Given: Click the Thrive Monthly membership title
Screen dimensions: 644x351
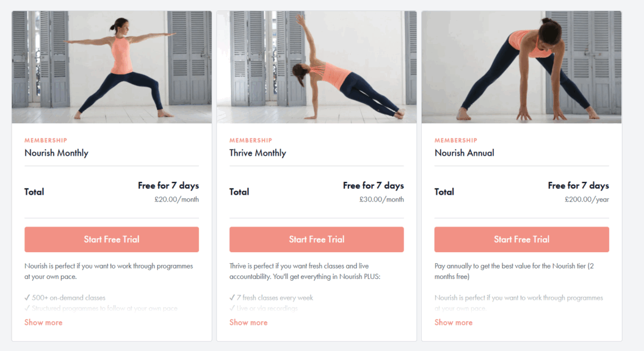Looking at the screenshot, I should click(258, 153).
